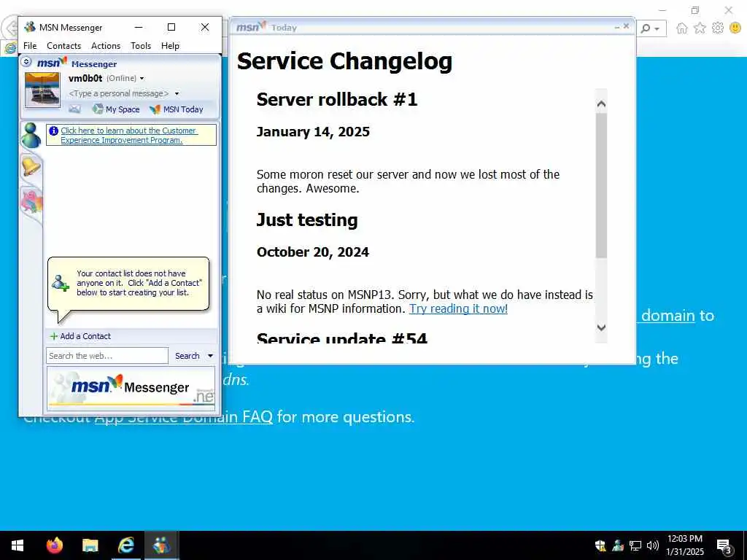747x560 pixels.
Task: Click the Service Changelog heading
Action: (x=344, y=61)
